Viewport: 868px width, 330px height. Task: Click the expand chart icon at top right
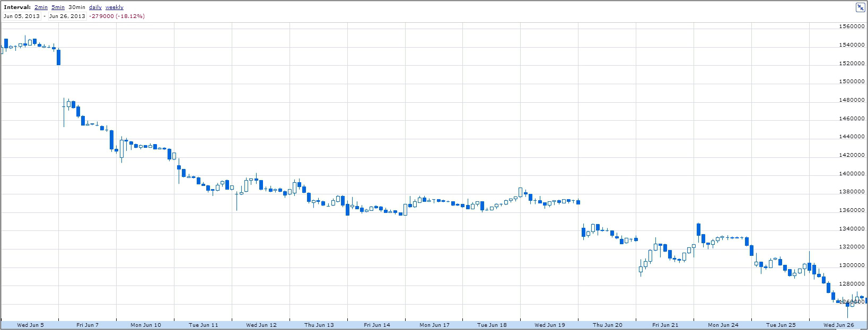click(x=861, y=7)
